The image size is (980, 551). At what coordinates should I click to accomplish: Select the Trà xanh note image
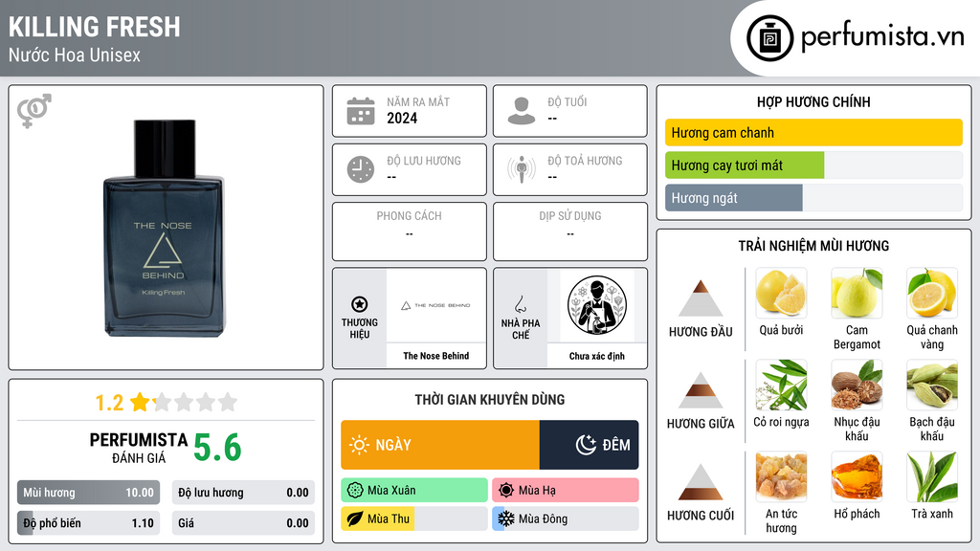click(932, 476)
